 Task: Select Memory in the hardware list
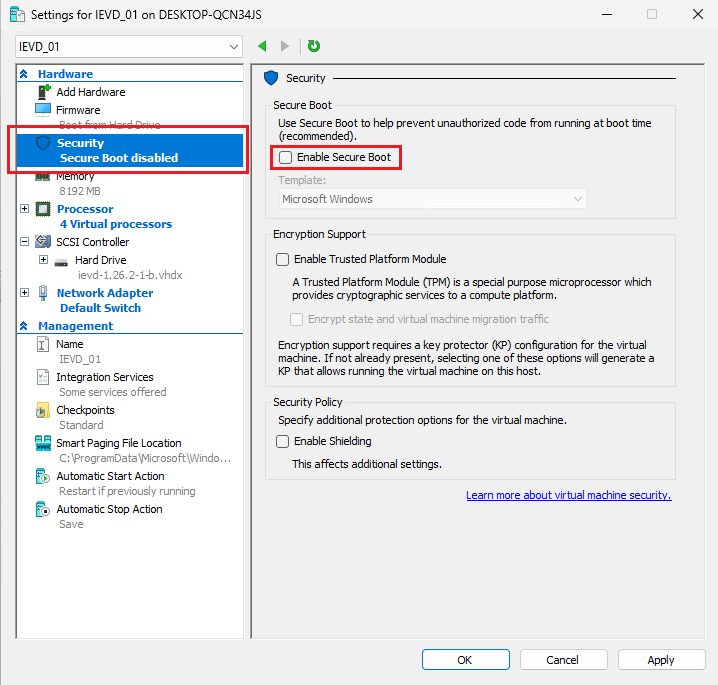click(75, 177)
